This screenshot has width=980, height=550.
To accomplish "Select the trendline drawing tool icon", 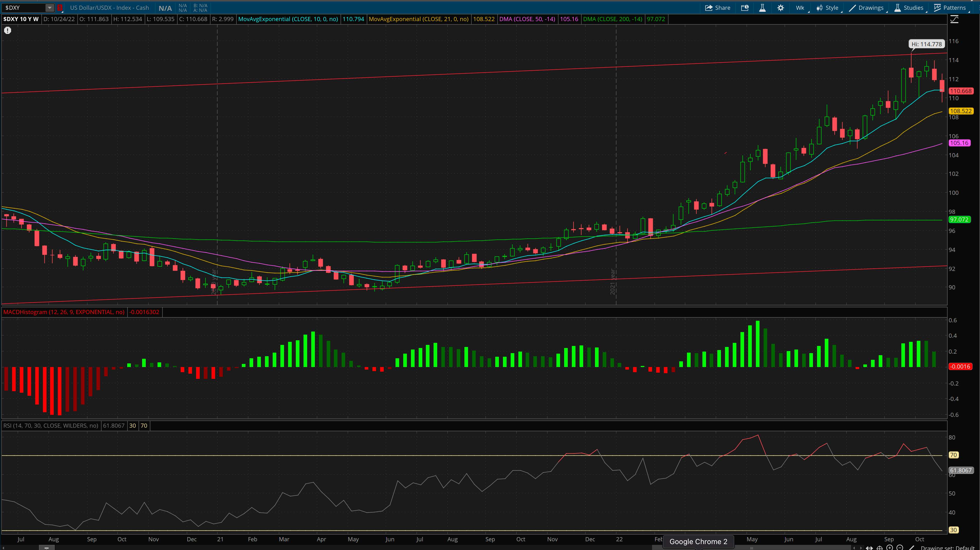I will pos(912,548).
